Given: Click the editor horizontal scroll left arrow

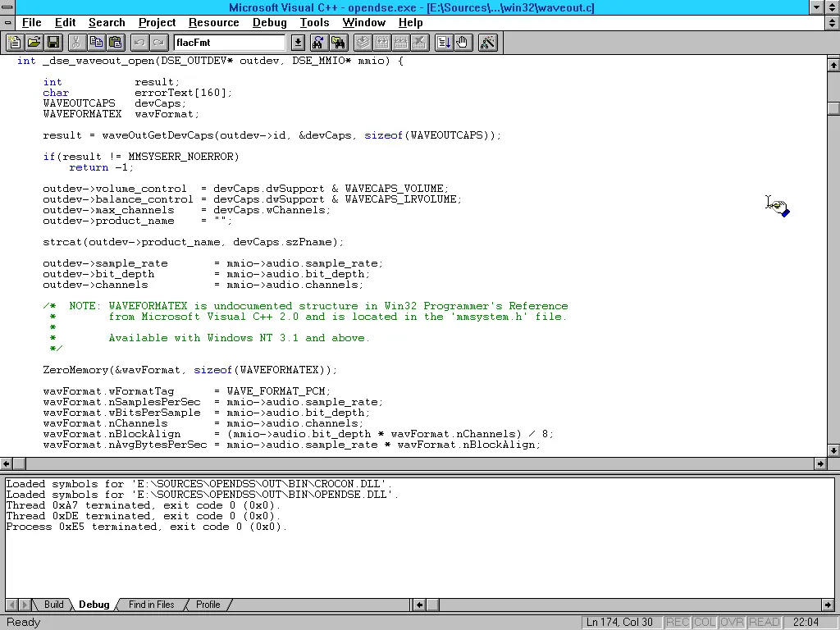Looking at the screenshot, I should (x=6, y=463).
